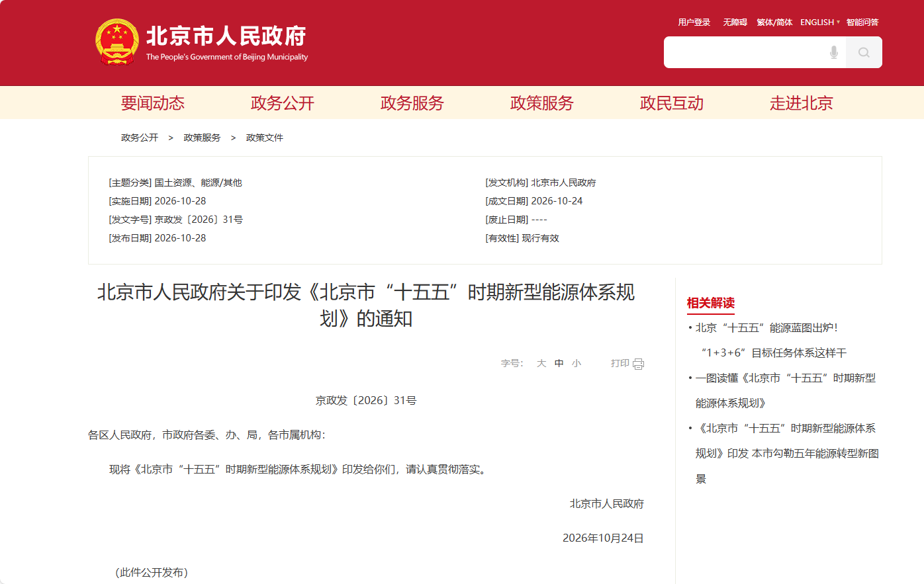Open the 无障碍 accessibility link
The image size is (924, 584).
click(735, 22)
